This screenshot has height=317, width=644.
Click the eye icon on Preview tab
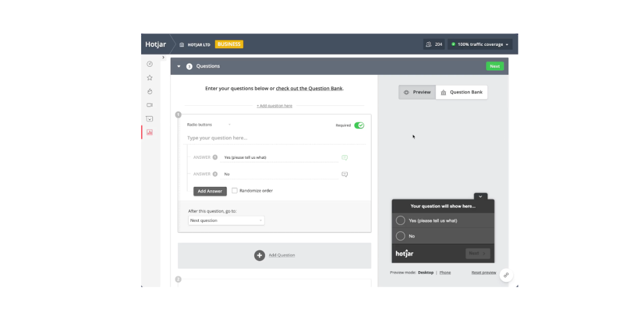[x=406, y=92]
